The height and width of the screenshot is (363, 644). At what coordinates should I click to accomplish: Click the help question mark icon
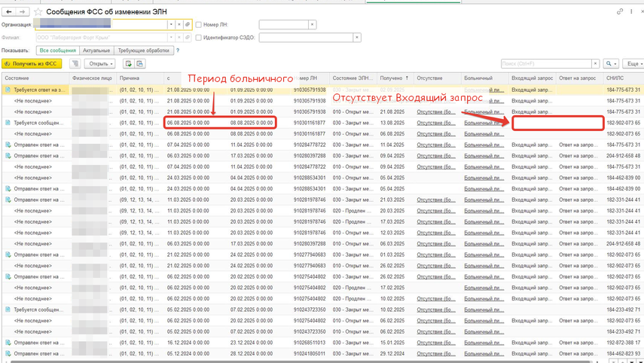(177, 50)
